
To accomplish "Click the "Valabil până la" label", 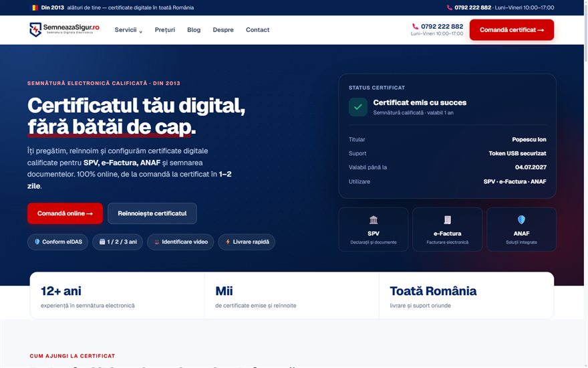I will click(x=367, y=167).
